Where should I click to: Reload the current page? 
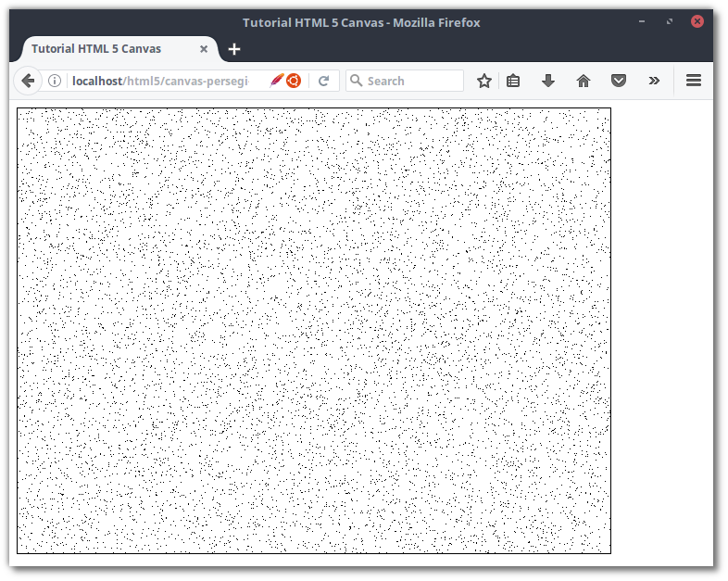tap(324, 81)
